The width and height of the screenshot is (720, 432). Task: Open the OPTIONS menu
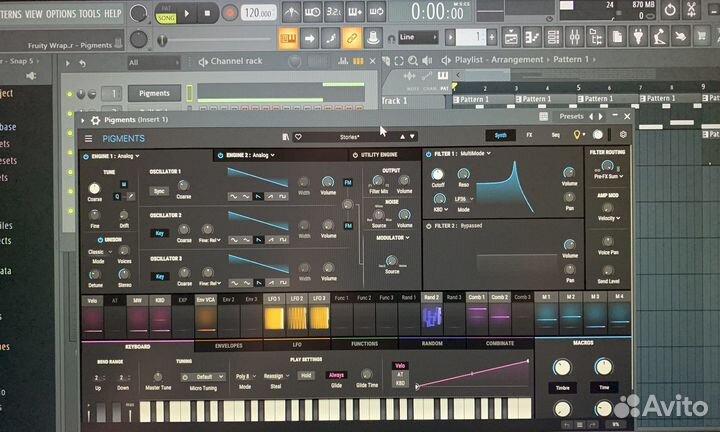pos(61,14)
